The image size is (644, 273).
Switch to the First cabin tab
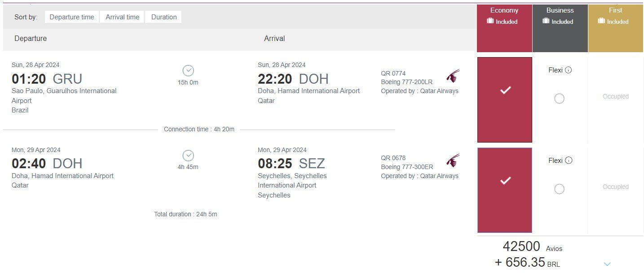pos(616,28)
